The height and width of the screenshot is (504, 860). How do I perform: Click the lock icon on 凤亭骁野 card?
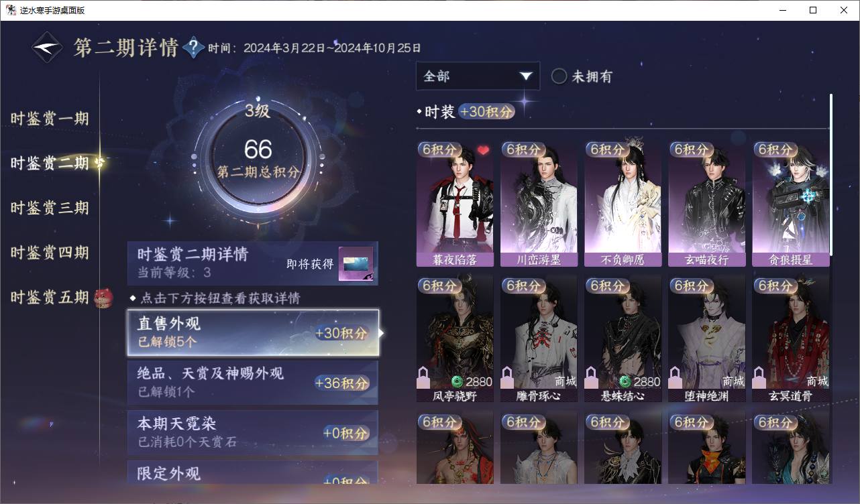[x=423, y=377]
